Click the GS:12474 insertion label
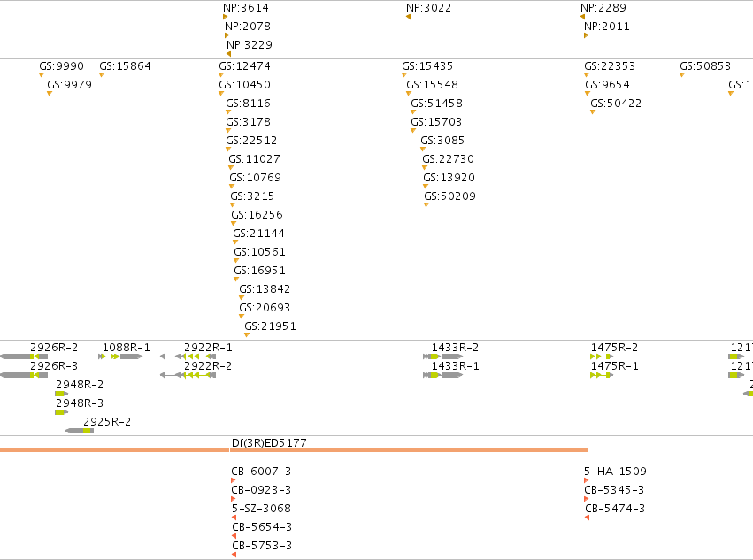 coord(245,66)
